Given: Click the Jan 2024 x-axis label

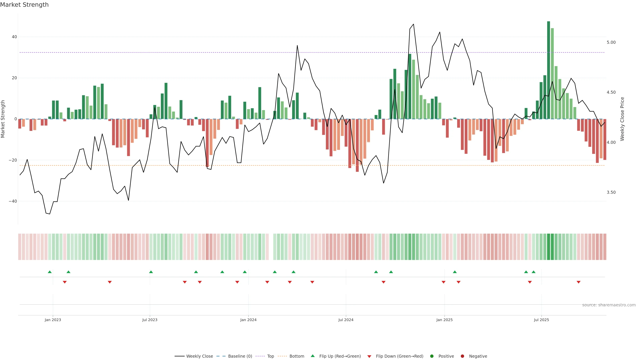Looking at the screenshot, I should click(248, 320).
